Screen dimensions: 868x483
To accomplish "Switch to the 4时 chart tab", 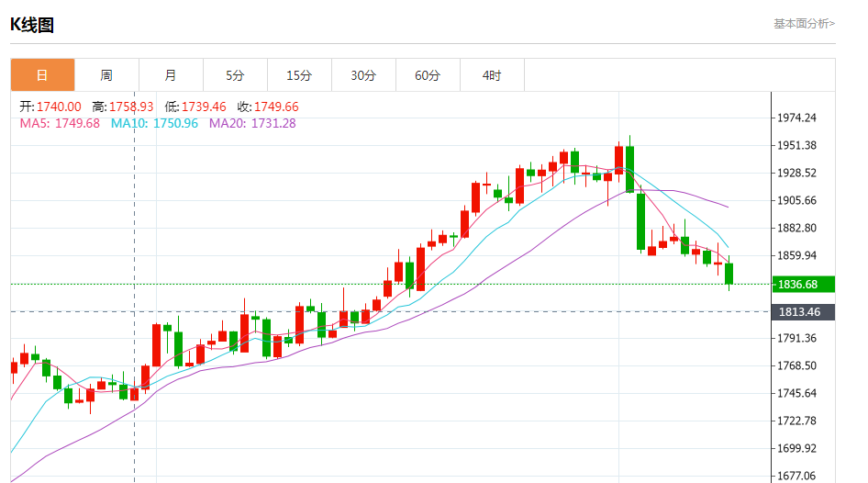I will [492, 75].
